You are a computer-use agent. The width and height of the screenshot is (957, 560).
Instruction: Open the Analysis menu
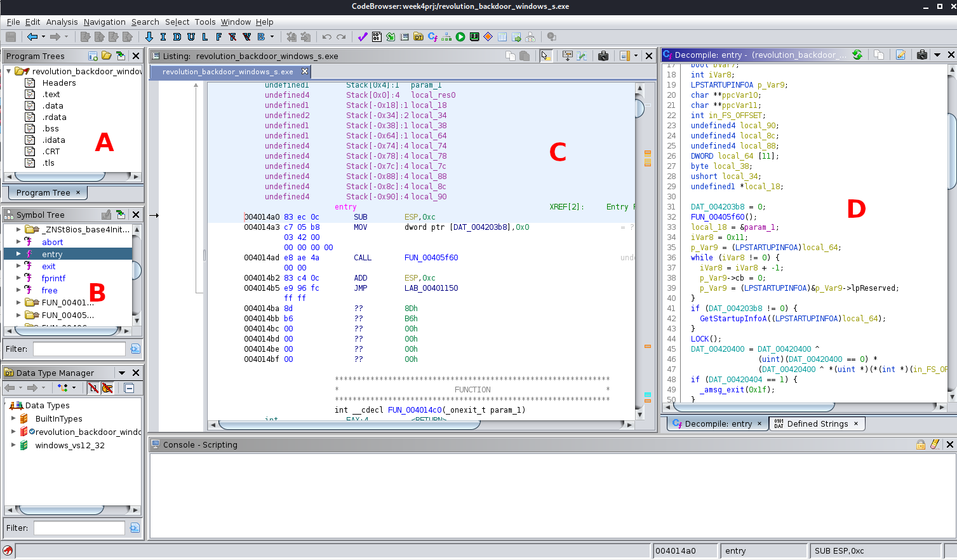click(x=62, y=22)
